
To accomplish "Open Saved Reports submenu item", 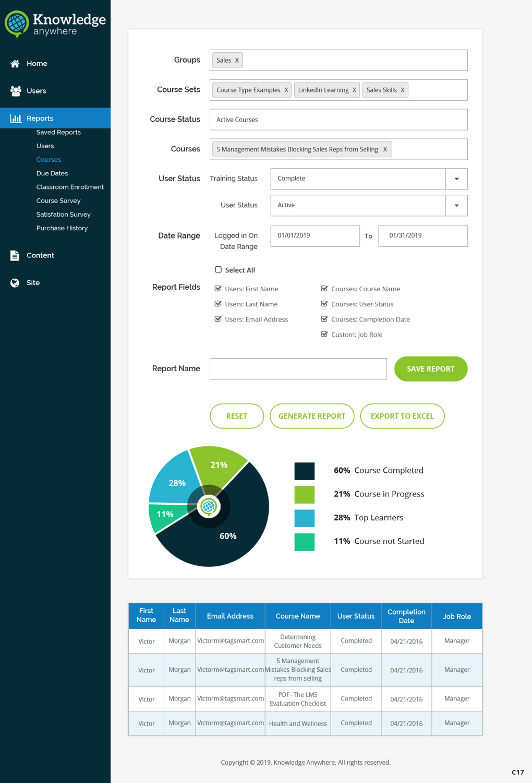I will [58, 133].
